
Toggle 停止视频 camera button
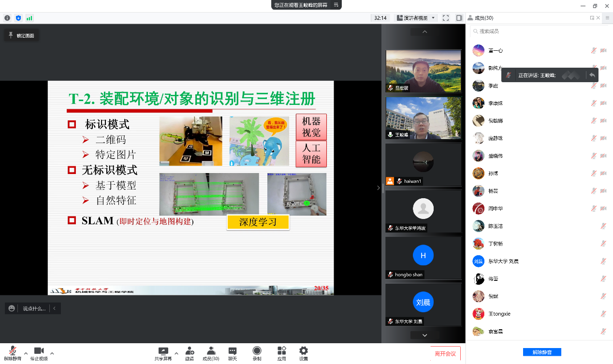point(39,351)
